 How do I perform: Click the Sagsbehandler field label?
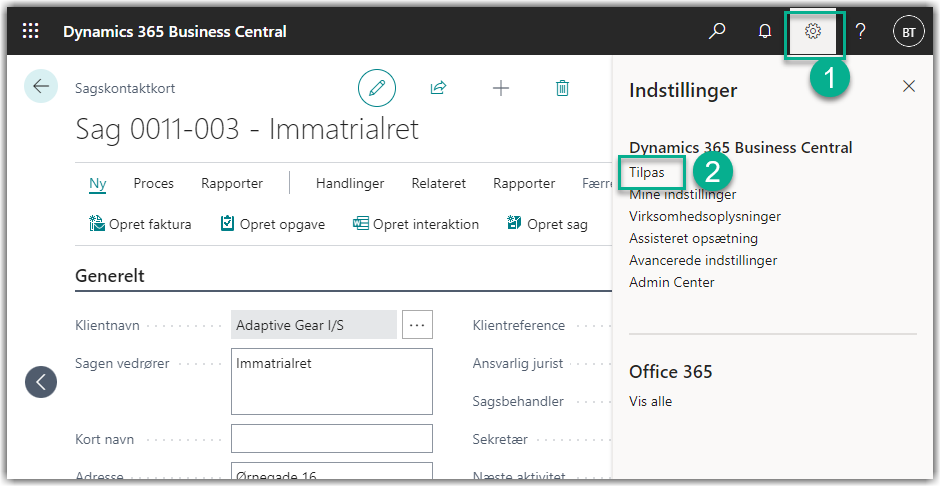(x=518, y=401)
